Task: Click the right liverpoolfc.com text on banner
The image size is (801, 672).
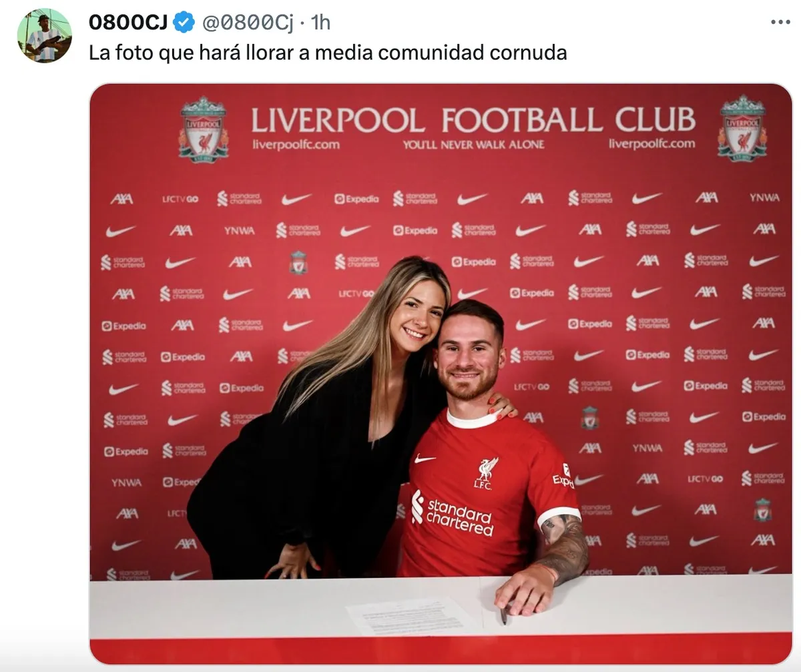Action: (x=651, y=143)
